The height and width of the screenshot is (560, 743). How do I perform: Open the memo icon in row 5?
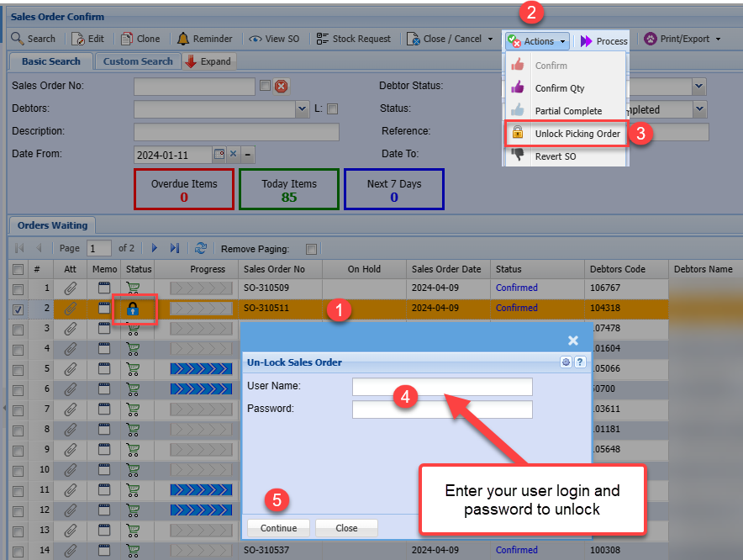pyautogui.click(x=103, y=368)
